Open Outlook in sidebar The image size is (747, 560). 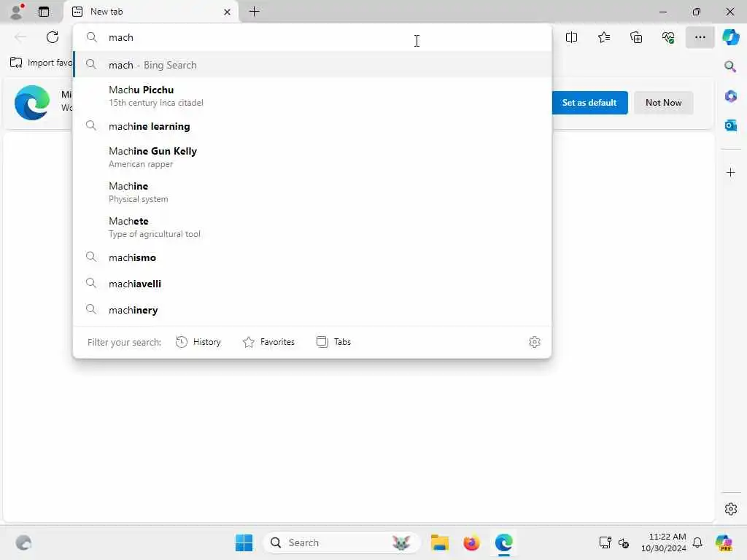730,125
